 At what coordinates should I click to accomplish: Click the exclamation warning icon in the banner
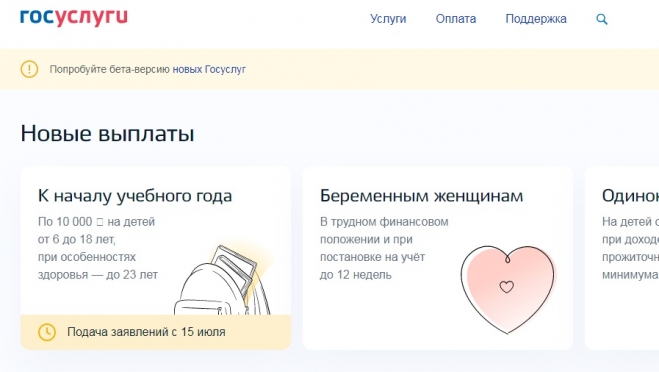point(29,69)
